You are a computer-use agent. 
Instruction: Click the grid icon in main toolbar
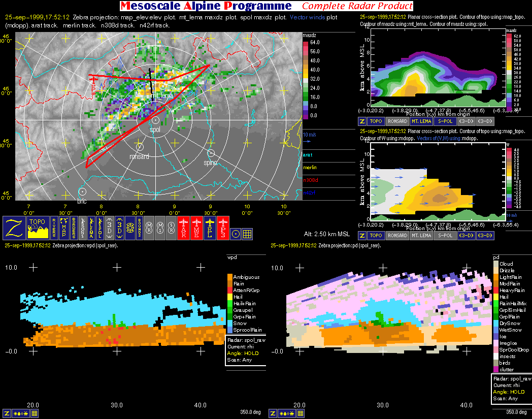[247, 234]
